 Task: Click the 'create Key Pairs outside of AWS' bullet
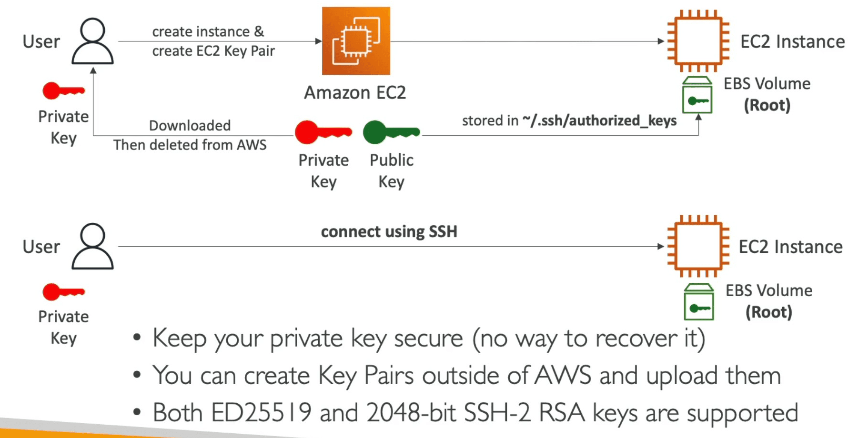(466, 376)
